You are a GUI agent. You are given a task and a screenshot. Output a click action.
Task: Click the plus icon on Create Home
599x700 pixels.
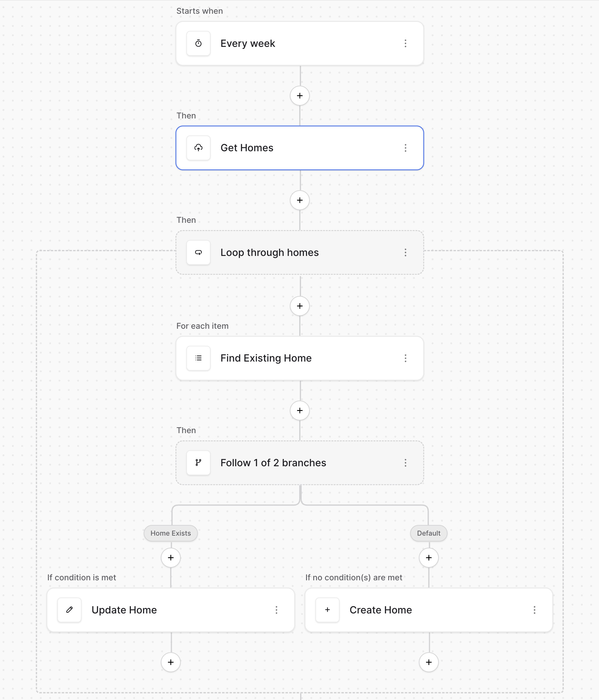(x=327, y=610)
